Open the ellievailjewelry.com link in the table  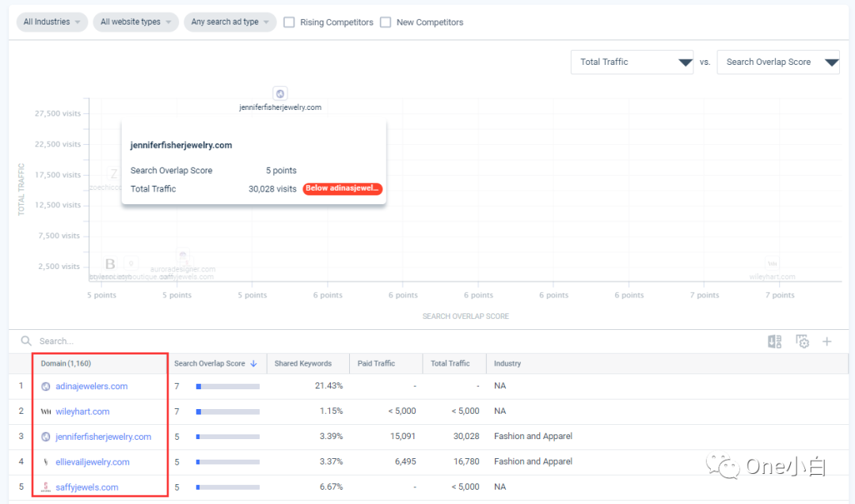(x=91, y=461)
